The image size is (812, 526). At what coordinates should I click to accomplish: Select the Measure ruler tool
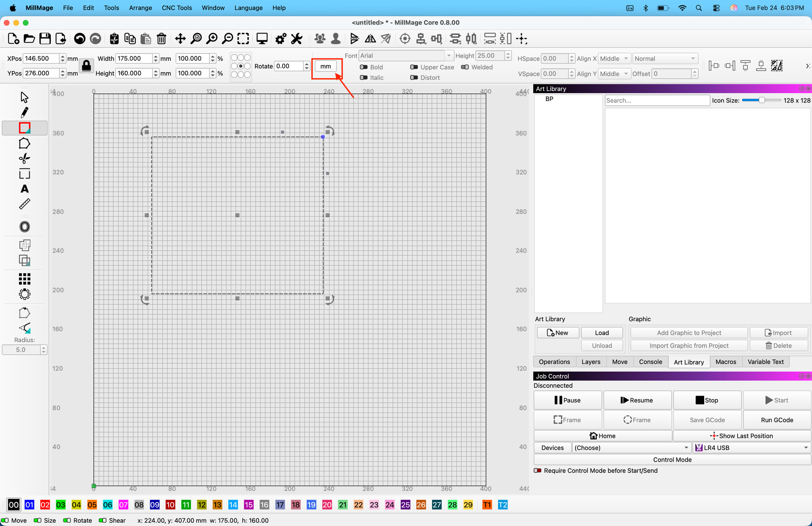point(25,204)
